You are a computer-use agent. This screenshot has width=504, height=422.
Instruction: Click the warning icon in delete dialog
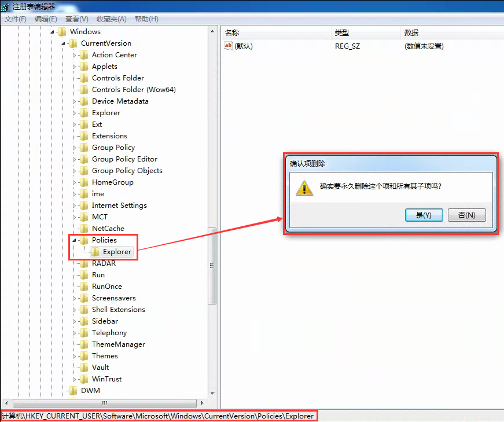pos(304,188)
